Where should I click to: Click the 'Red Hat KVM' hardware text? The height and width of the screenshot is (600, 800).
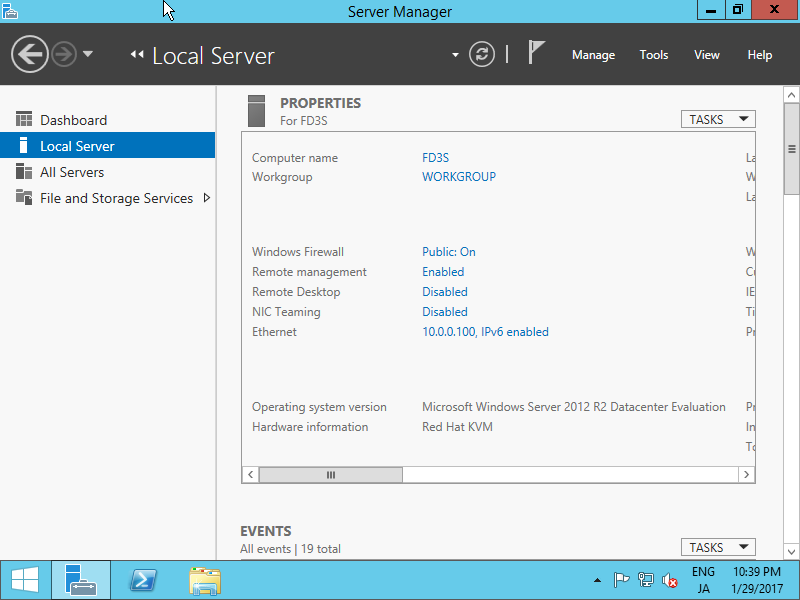click(457, 427)
